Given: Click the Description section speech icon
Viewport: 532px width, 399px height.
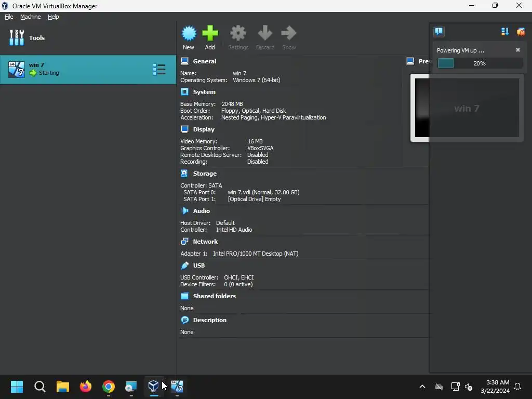Looking at the screenshot, I should pyautogui.click(x=184, y=320).
